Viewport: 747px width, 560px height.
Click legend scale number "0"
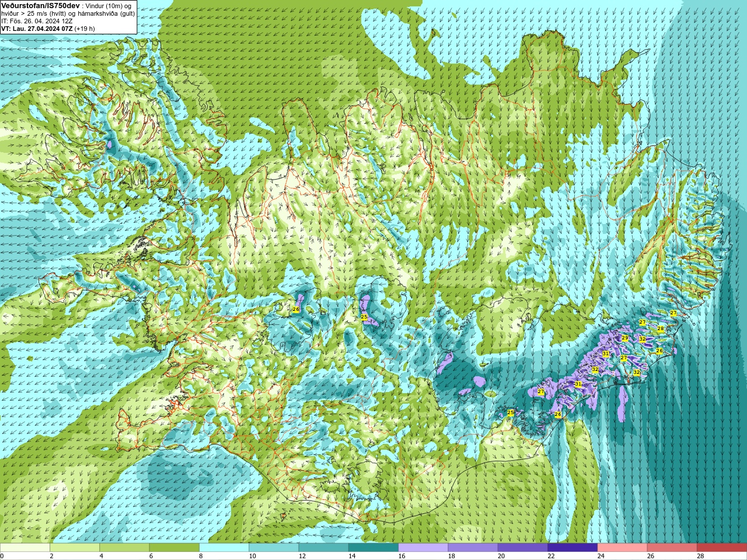point(2,556)
